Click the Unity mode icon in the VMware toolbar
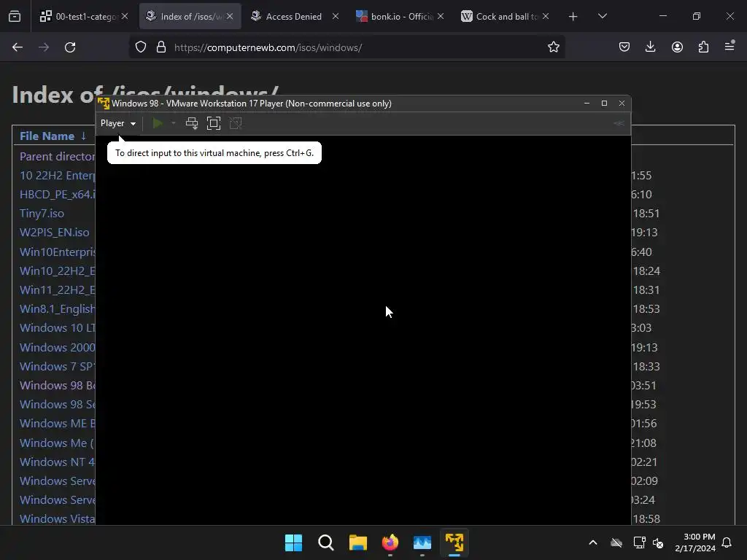The image size is (747, 560). point(236,123)
